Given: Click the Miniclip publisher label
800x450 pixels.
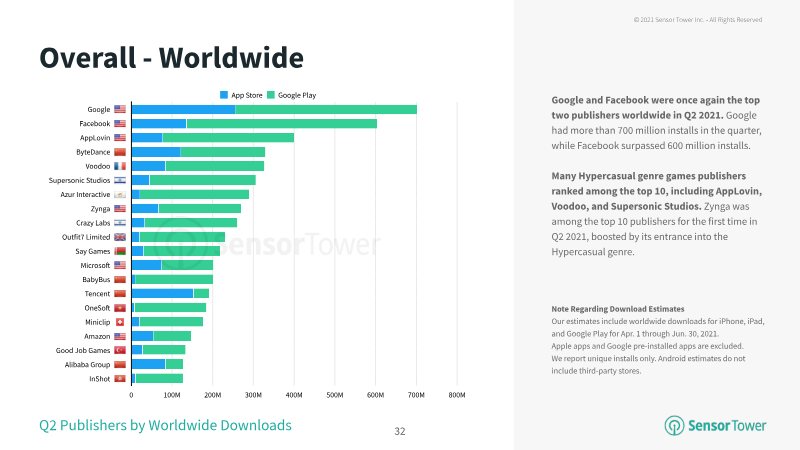Looking at the screenshot, I should click(97, 322).
